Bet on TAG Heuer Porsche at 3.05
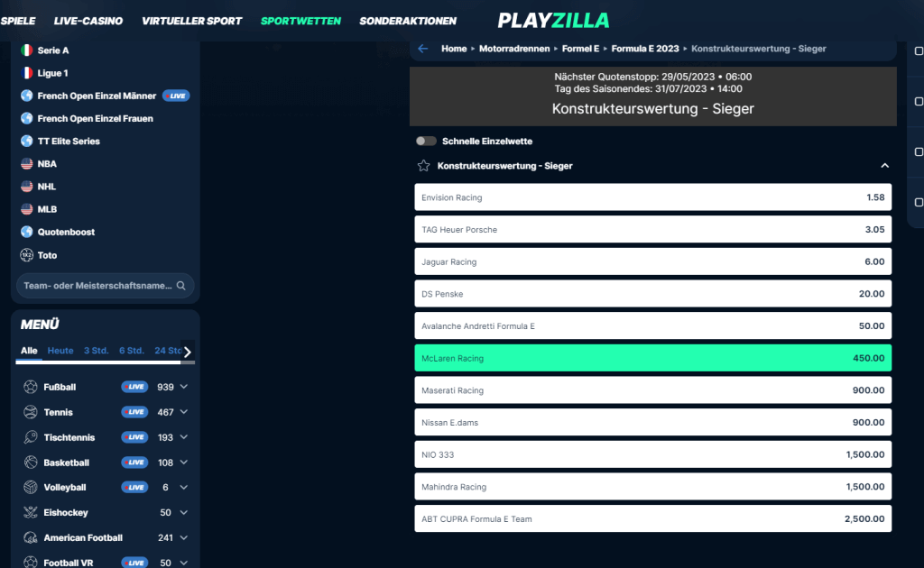Viewport: 924px width, 568px height. [653, 230]
